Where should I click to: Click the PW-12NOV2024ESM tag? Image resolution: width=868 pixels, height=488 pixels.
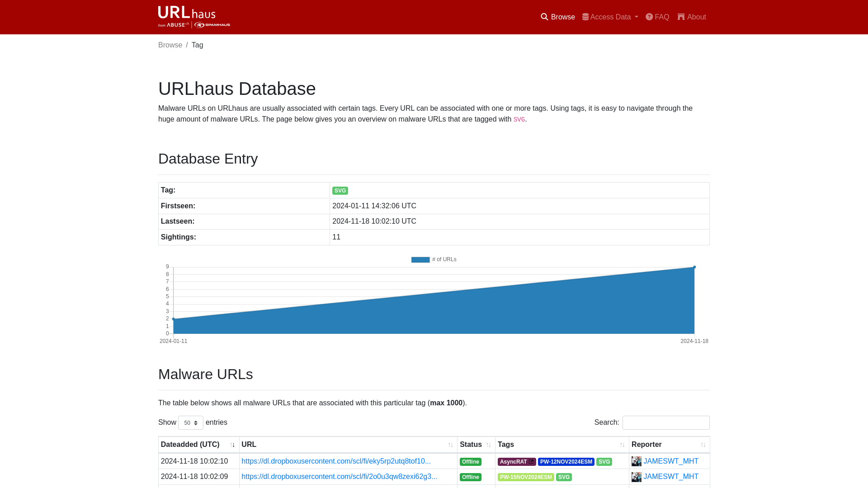point(566,462)
